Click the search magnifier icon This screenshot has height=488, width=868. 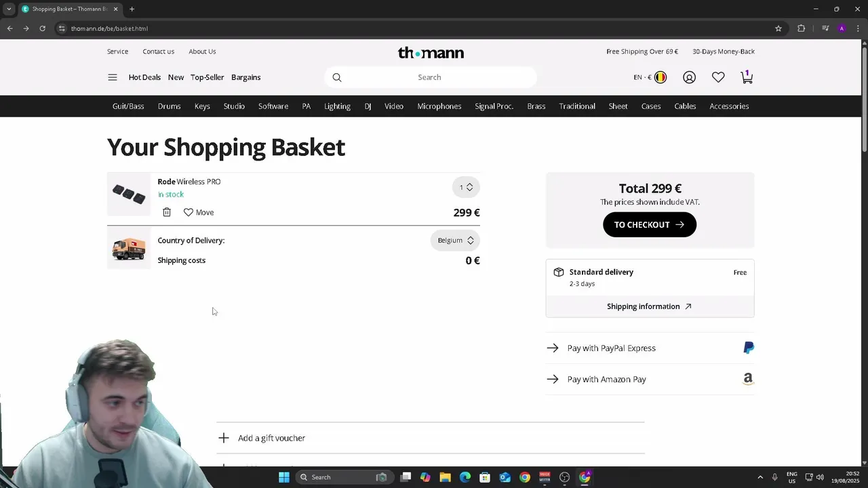point(337,77)
